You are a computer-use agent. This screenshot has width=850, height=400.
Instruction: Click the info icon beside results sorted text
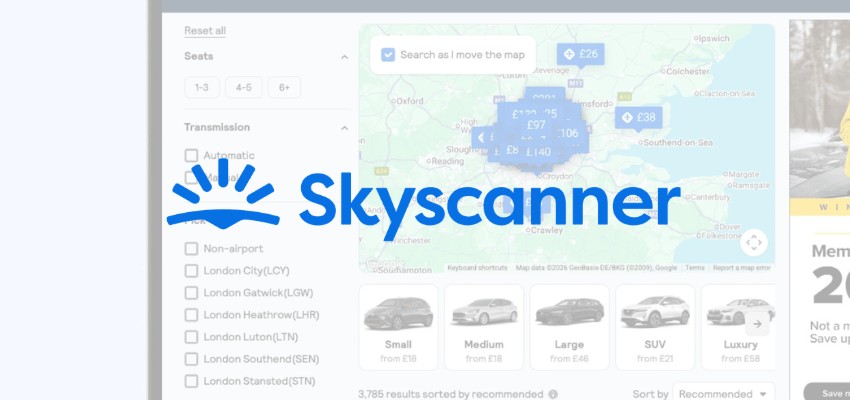pyautogui.click(x=553, y=394)
